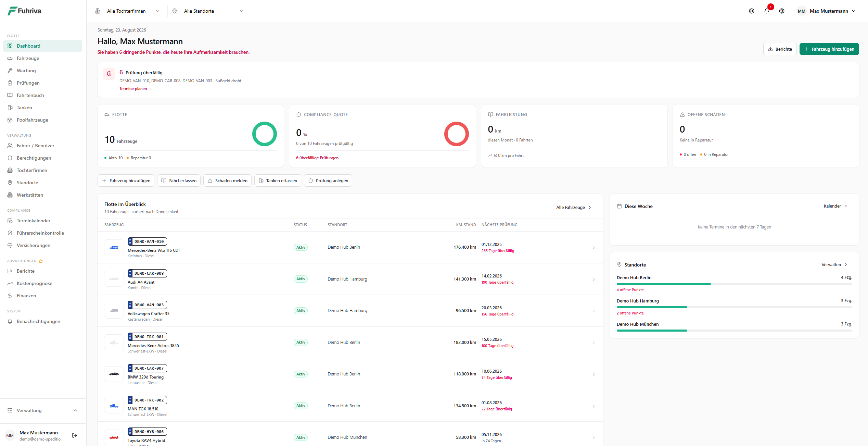
Task: Click the outlined Fahrzeug hinzufügen quick action
Action: (x=126, y=181)
